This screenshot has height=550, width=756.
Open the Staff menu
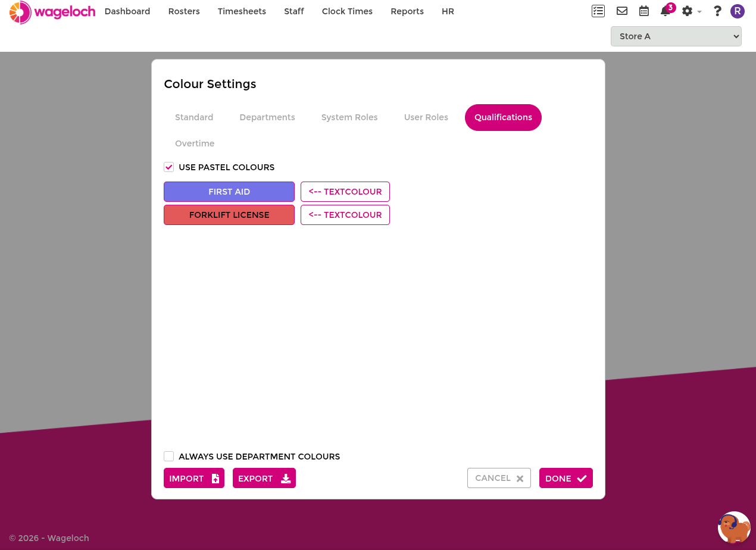pos(294,11)
